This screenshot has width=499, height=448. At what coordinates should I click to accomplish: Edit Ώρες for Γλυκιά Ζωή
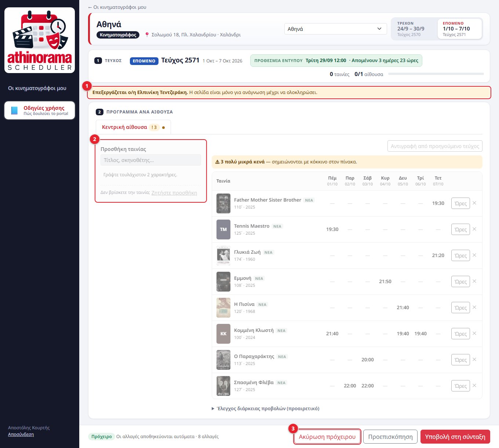pyautogui.click(x=460, y=256)
